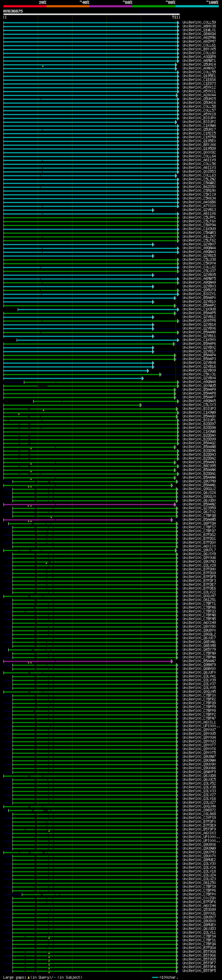The image size is (222, 980).
Task: Select hit UniRef100_A2AX44
Action: (199, 95)
